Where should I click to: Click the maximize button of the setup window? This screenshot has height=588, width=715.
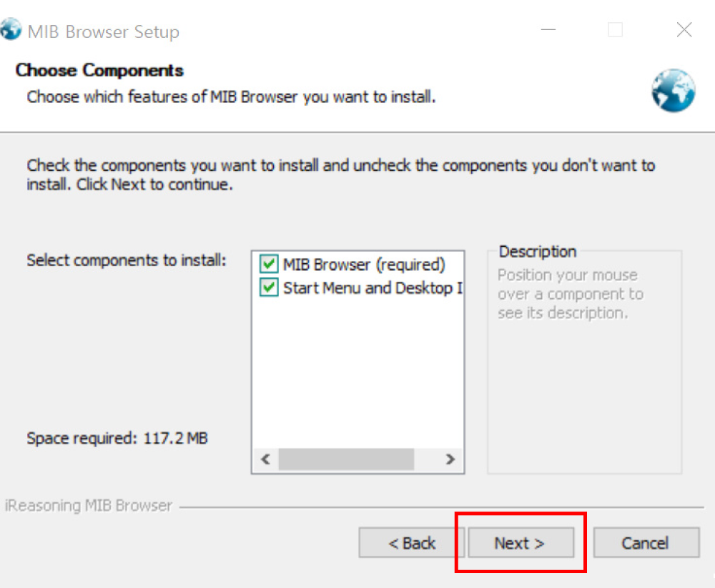[615, 30]
